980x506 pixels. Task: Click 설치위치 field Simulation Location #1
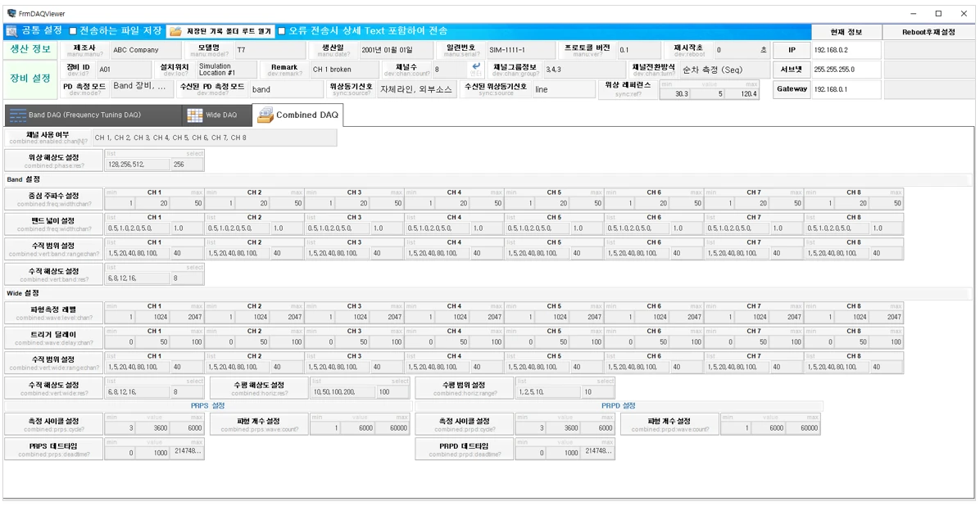(227, 70)
